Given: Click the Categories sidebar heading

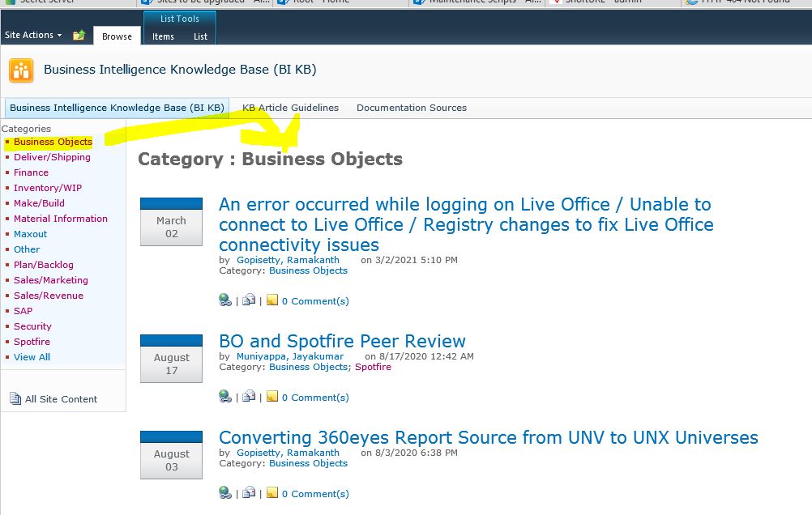Looking at the screenshot, I should (27, 129).
